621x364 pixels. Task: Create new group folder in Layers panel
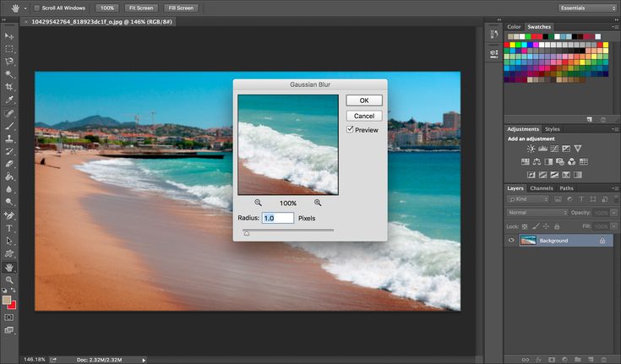[x=578, y=360]
